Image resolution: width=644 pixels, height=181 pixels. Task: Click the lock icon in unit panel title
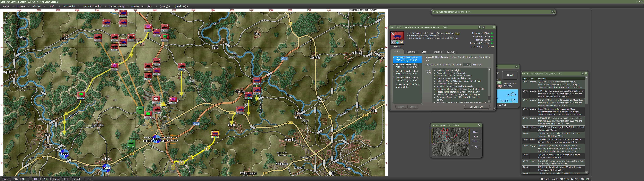coord(479,27)
